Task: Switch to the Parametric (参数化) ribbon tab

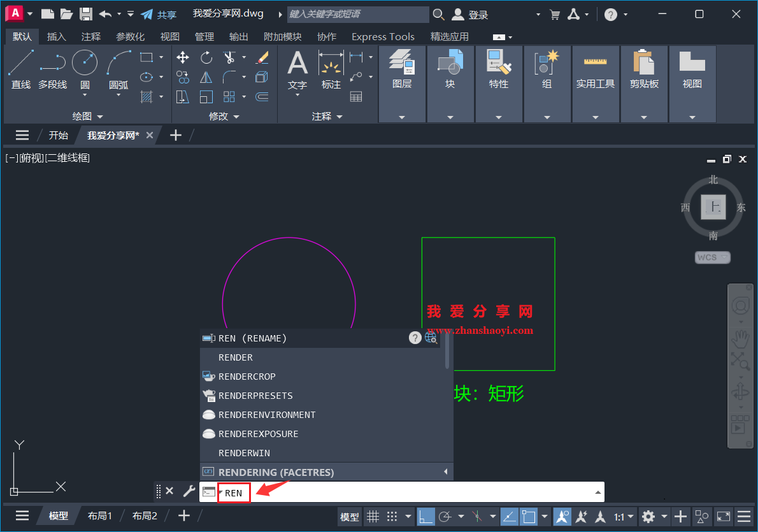Action: (130, 37)
